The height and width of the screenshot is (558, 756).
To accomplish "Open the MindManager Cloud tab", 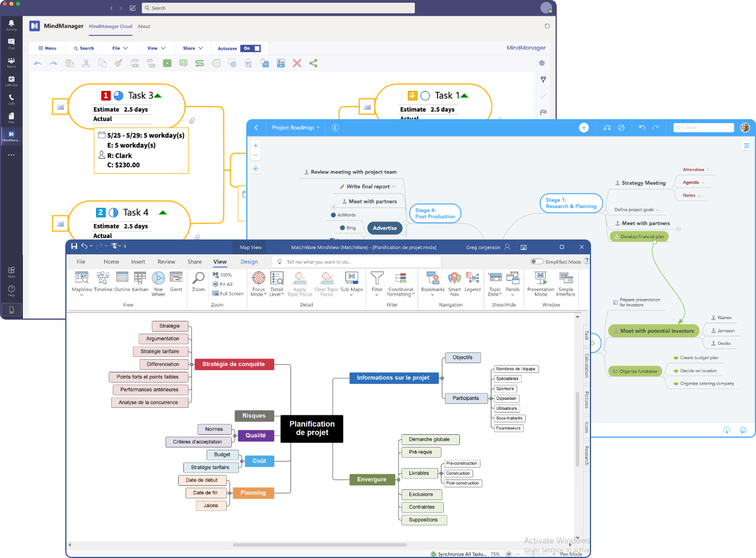I will [111, 26].
